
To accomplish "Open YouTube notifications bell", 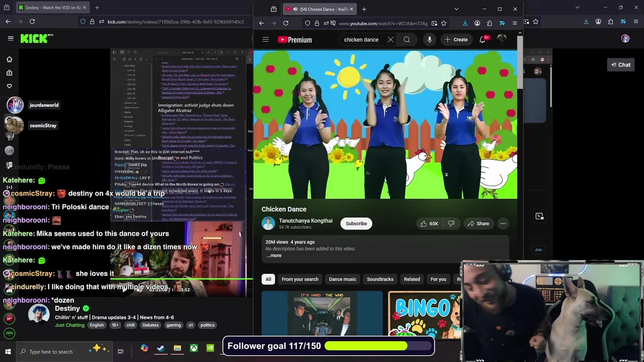I will (x=482, y=40).
